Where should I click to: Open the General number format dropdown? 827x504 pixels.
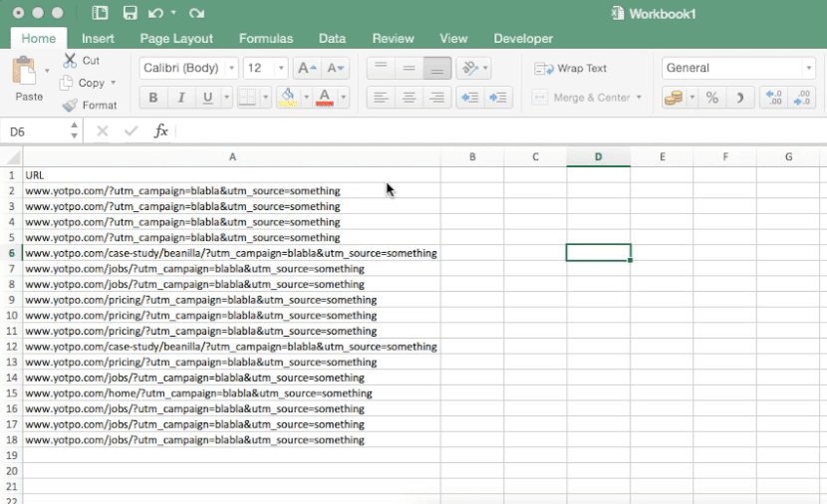(808, 69)
